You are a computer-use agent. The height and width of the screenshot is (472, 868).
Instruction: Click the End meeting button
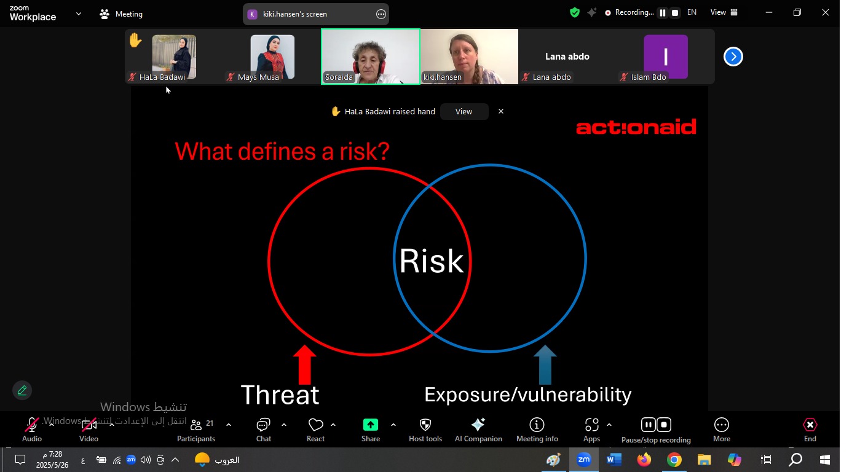pos(810,425)
